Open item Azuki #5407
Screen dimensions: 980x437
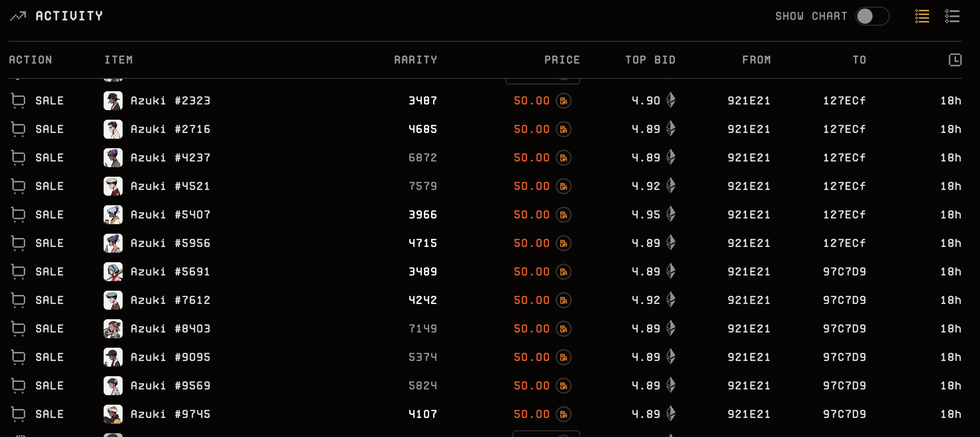(x=170, y=215)
